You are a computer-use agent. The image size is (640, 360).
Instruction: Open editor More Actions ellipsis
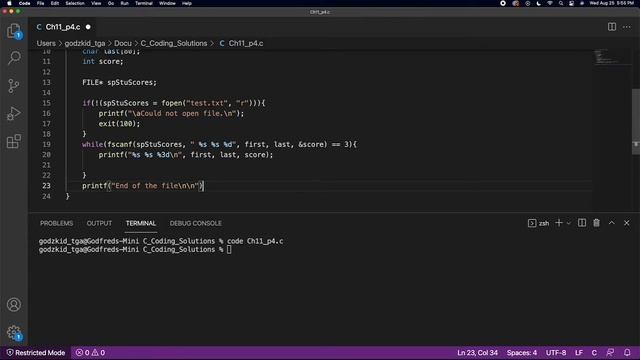point(627,27)
